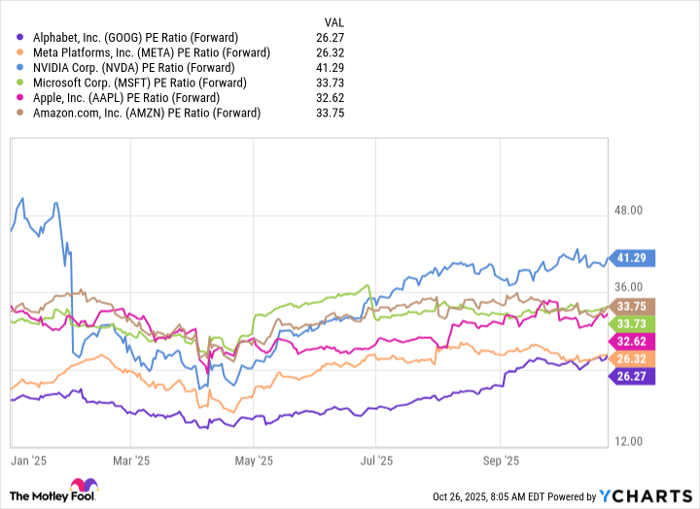Click the tan 33.75 end-value flag
Image resolution: width=700 pixels, height=509 pixels.
[x=633, y=306]
